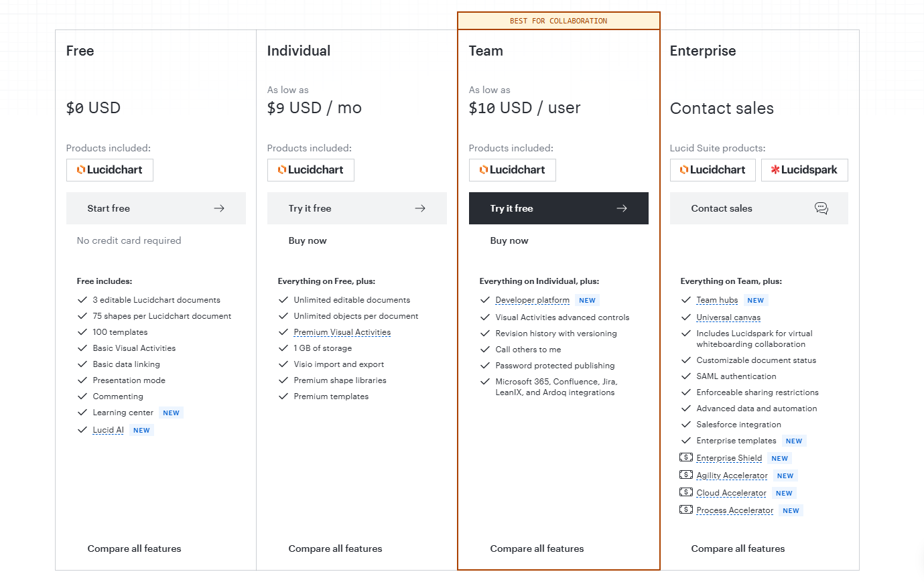Open the Agility Accelerator link

732,475
